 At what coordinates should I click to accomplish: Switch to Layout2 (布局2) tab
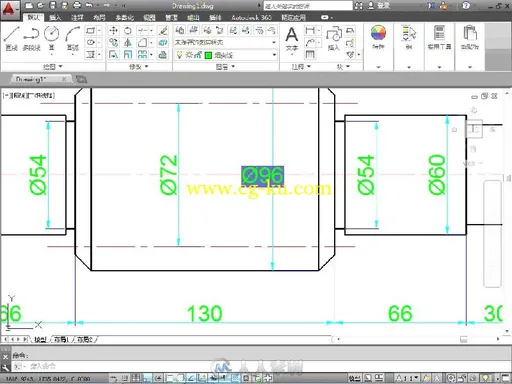tap(85, 339)
